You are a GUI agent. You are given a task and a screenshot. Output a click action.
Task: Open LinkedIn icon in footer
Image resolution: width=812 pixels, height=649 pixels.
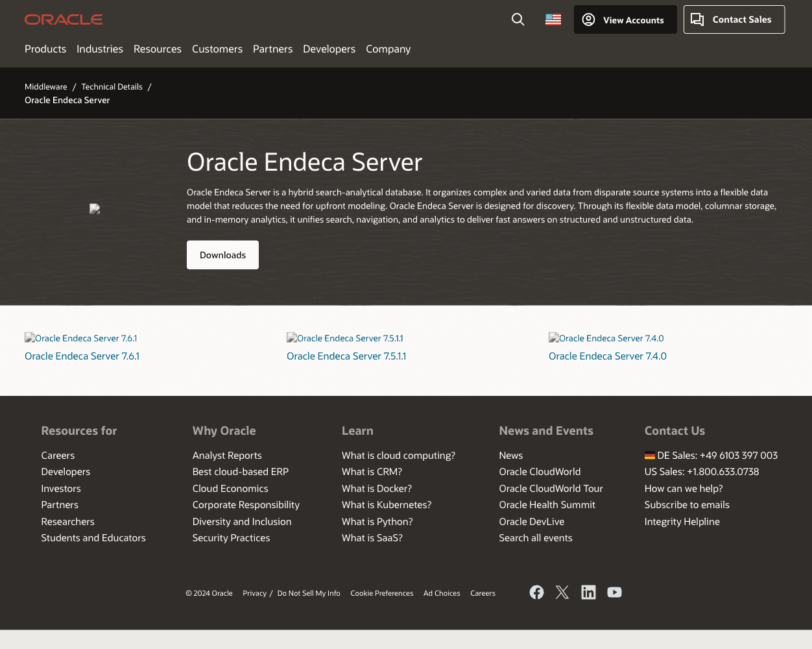(x=588, y=592)
